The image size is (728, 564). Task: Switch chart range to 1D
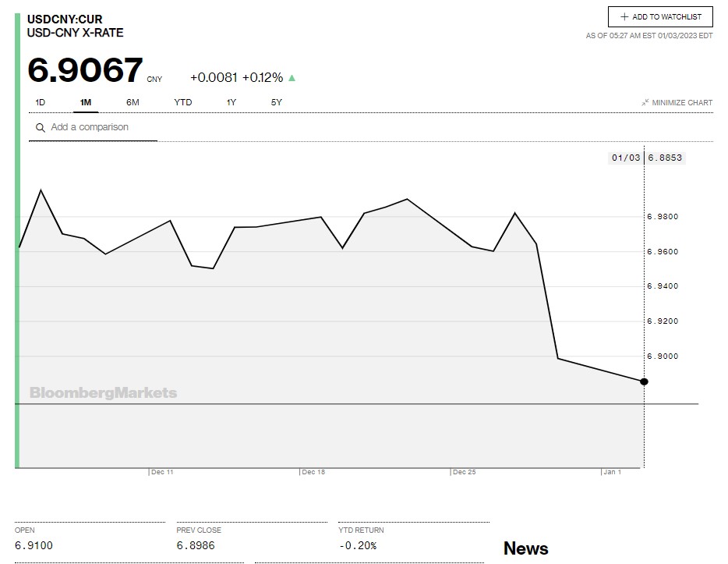coord(41,102)
